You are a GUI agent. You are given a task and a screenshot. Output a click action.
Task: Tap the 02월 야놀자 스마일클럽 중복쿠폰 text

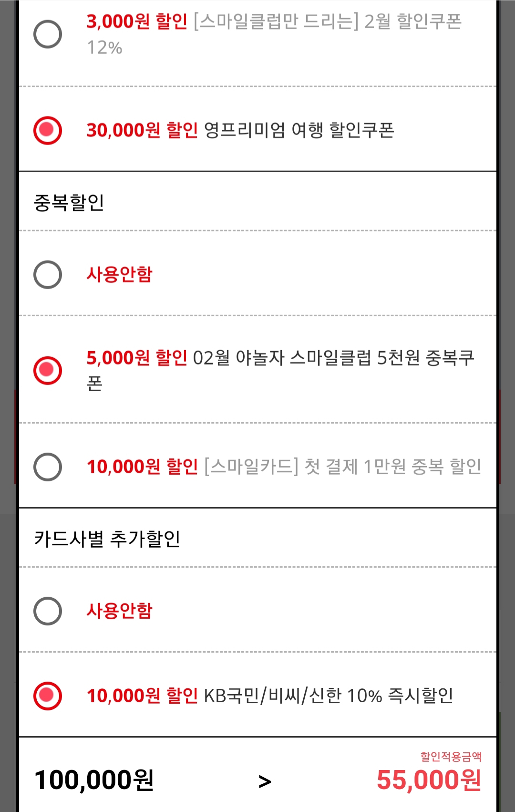point(333,358)
